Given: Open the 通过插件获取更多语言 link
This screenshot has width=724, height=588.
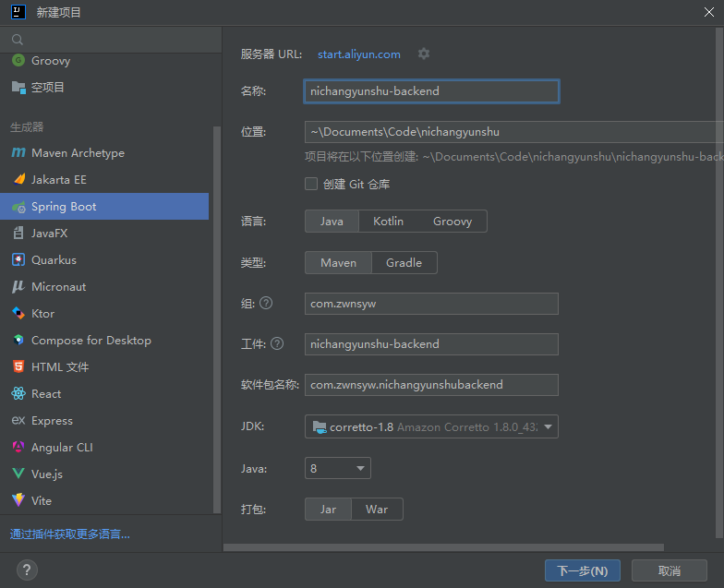Looking at the screenshot, I should pos(70,534).
